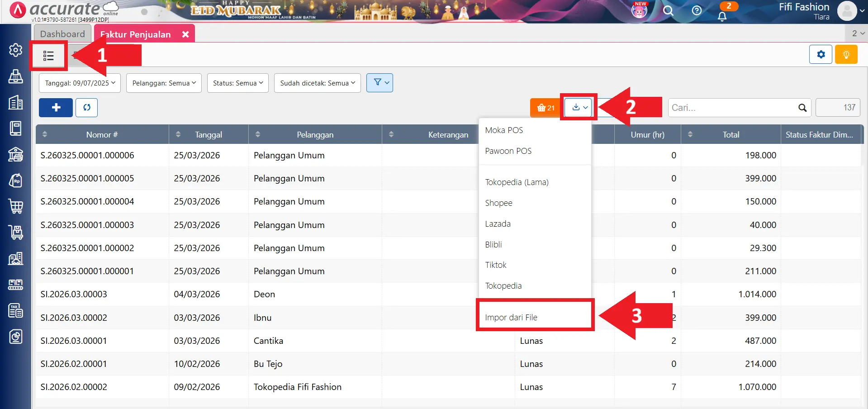Open shopping cart module in sidebar
Viewport: 868px width, 409px height.
[16, 206]
